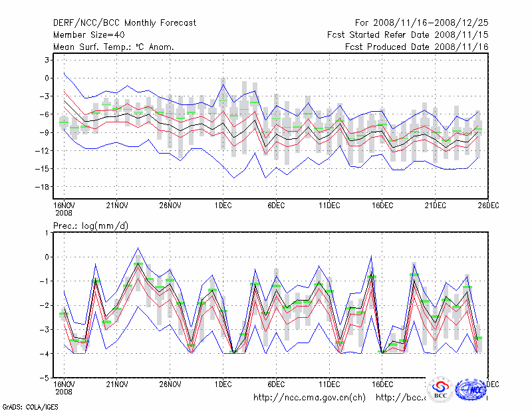
Task: Click 21NOV tick below temperature chart
Action: tap(117, 205)
